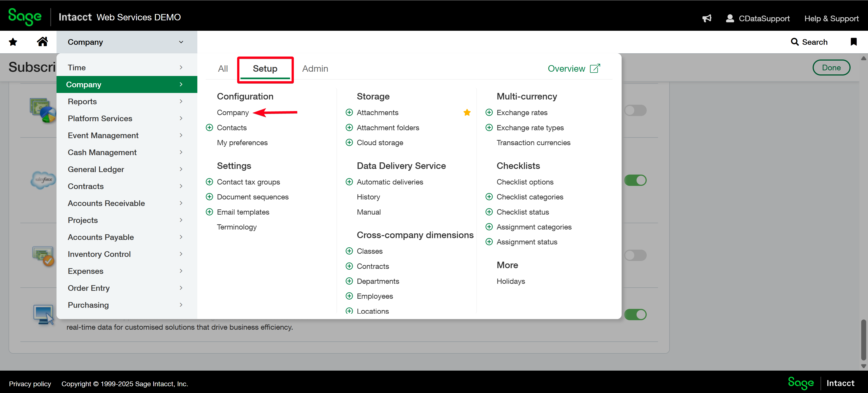Switch to the All tab
Image resolution: width=868 pixels, height=393 pixels.
pos(223,69)
